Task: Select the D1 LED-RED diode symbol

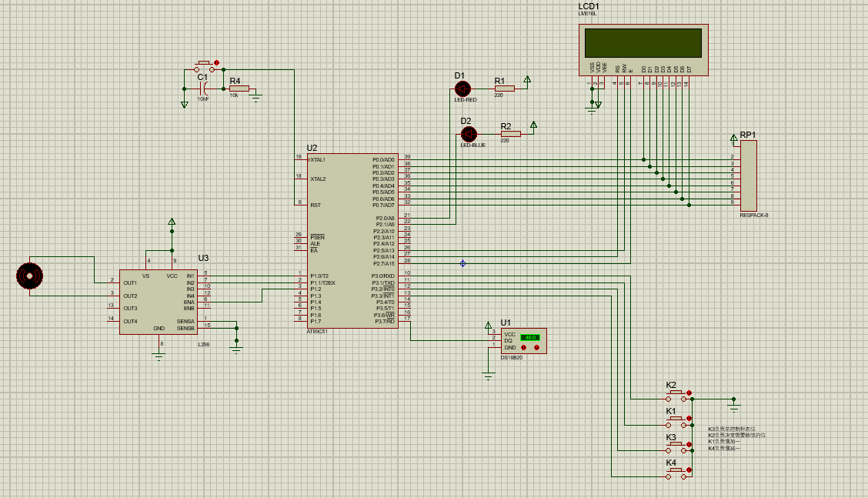Action: pos(462,89)
